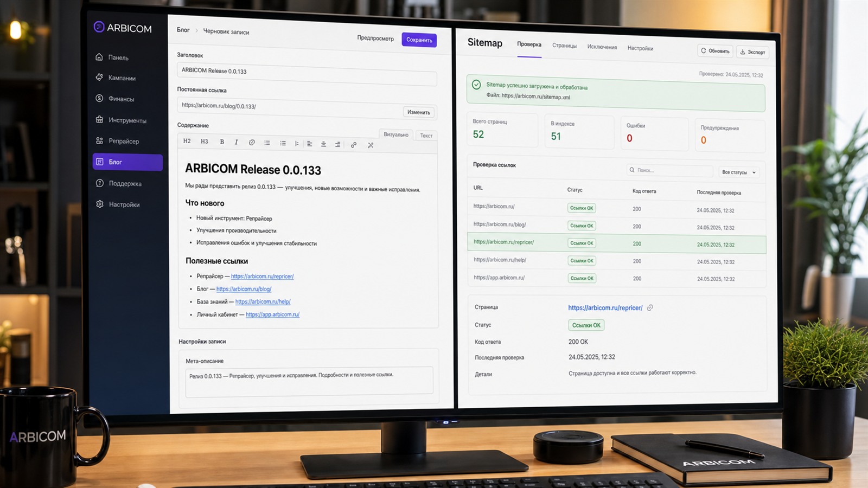This screenshot has width=868, height=488.
Task: Insert link with chain icon
Action: click(x=354, y=145)
